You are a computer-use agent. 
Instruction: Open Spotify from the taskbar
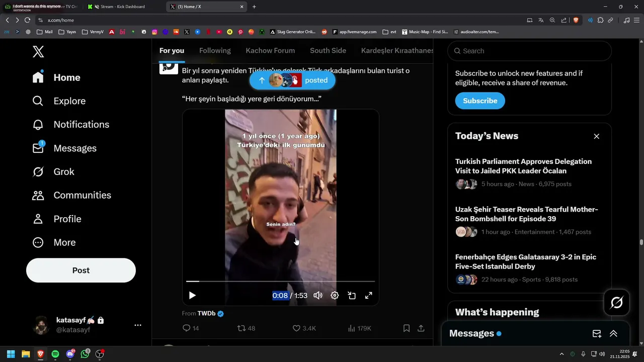(55, 354)
